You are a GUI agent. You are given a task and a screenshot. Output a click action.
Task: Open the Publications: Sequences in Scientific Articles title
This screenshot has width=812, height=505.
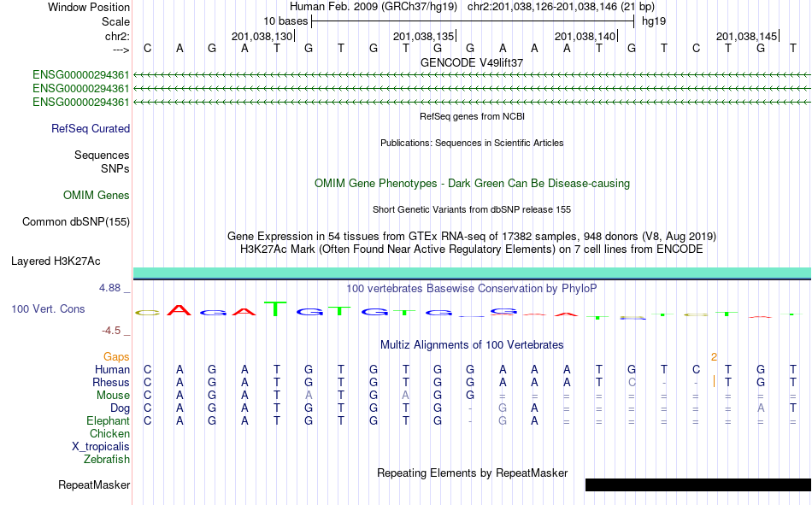tap(472, 143)
